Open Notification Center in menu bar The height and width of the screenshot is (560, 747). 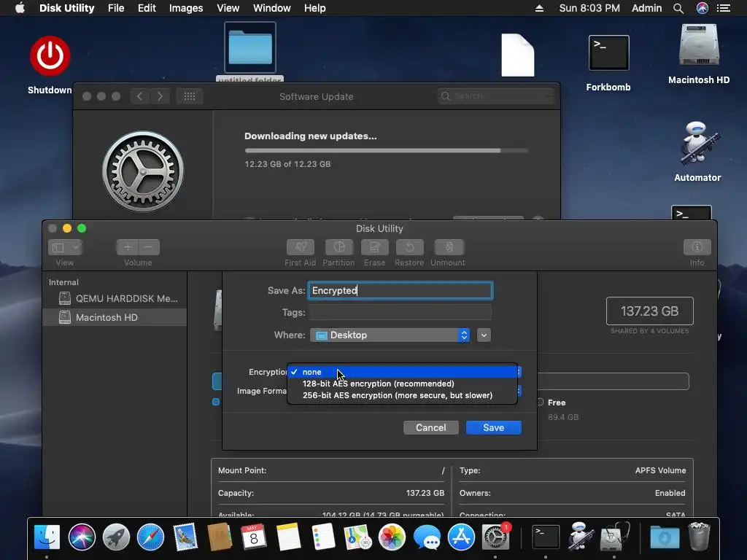coord(724,8)
